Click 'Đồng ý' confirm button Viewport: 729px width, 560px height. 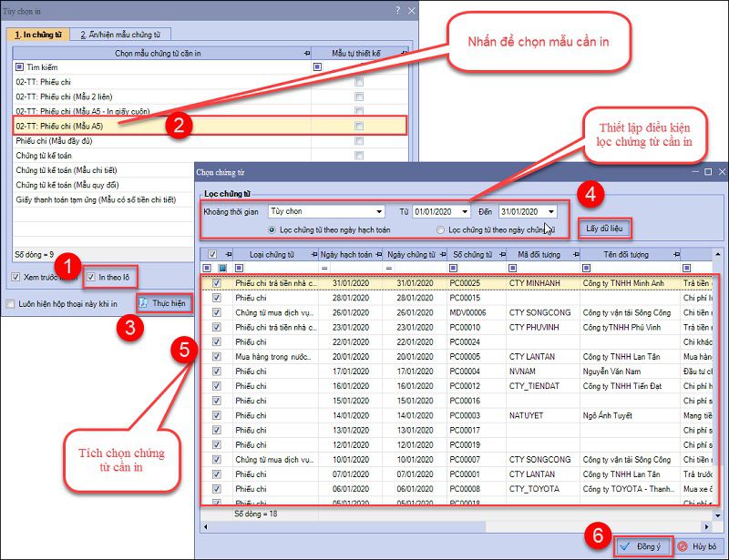[x=643, y=546]
